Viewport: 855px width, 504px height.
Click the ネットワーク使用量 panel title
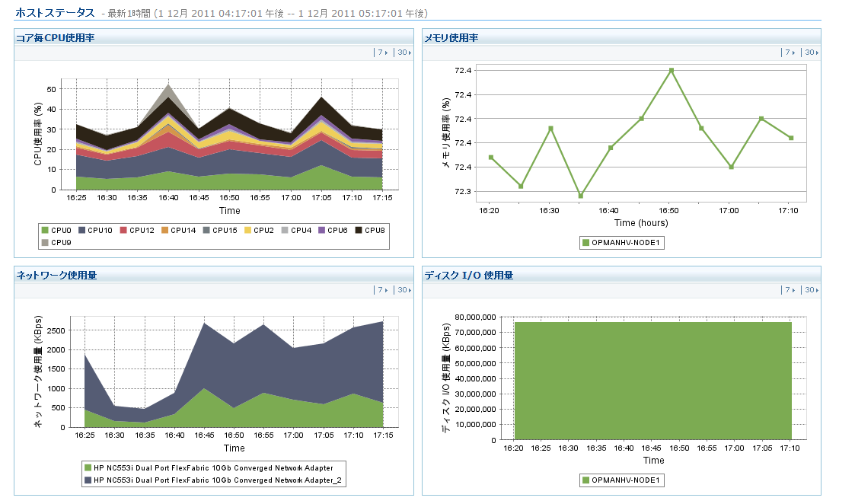click(56, 275)
